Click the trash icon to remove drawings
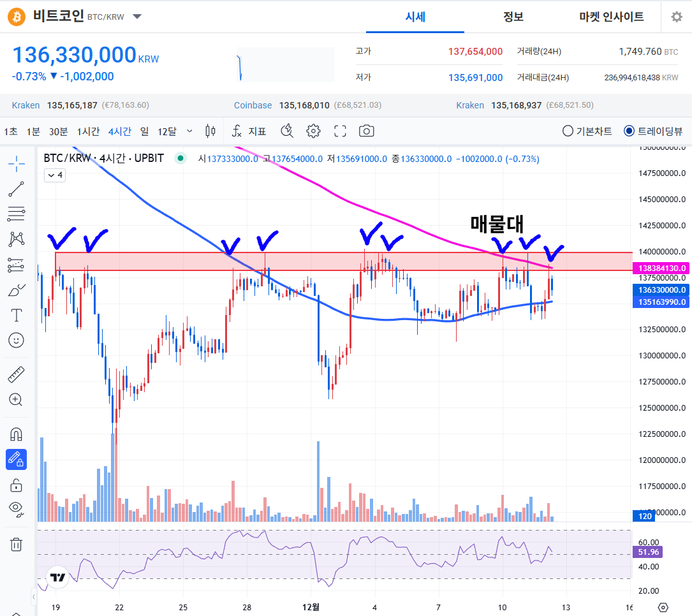The width and height of the screenshot is (692, 616). point(17,544)
